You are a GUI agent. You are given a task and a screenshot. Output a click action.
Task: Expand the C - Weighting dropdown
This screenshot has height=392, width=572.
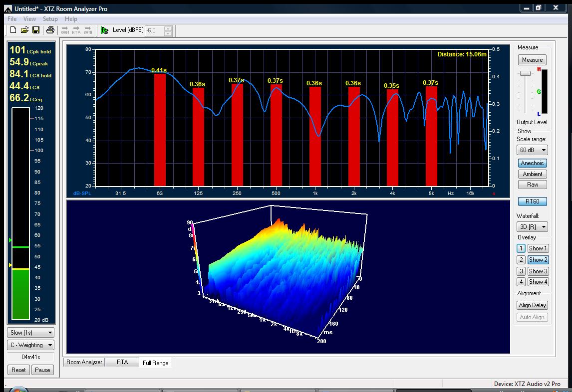[31, 345]
